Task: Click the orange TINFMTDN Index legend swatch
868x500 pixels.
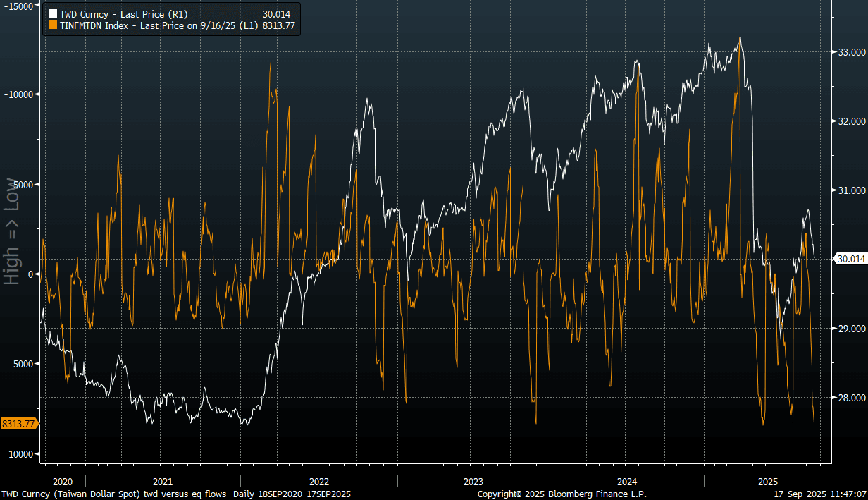Action: 51,25
